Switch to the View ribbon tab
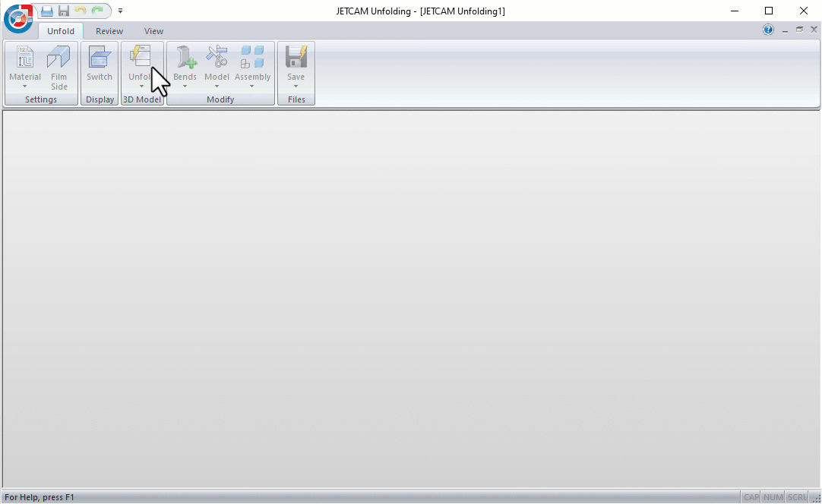This screenshot has width=822, height=504. pyautogui.click(x=153, y=31)
